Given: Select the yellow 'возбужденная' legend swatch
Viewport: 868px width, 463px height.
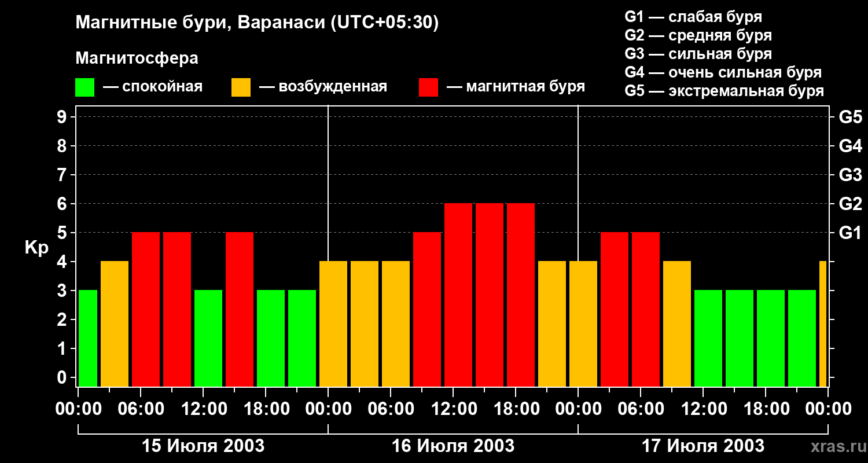Looking at the screenshot, I should click(241, 87).
